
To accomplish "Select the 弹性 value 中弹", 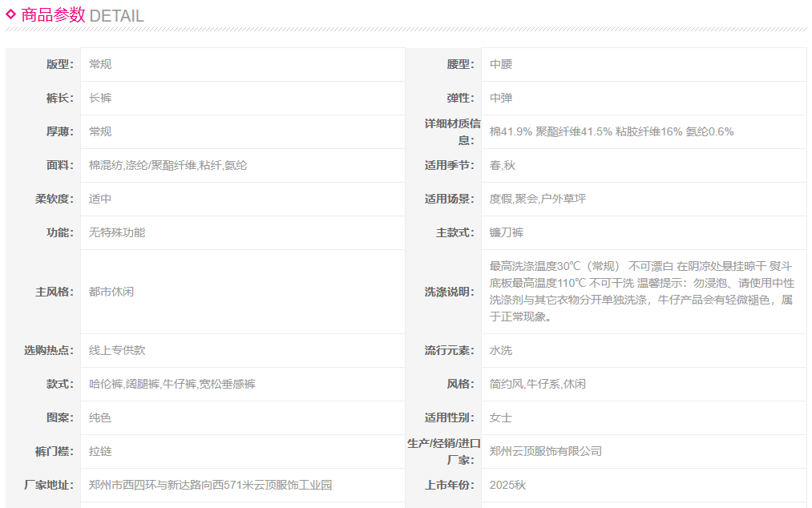I will pyautogui.click(x=501, y=98).
